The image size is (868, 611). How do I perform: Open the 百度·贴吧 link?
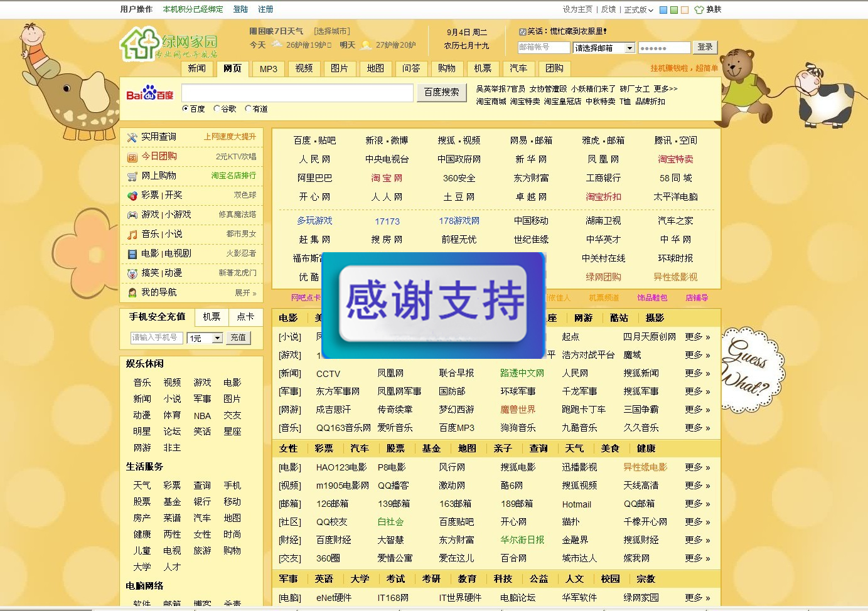click(x=314, y=141)
